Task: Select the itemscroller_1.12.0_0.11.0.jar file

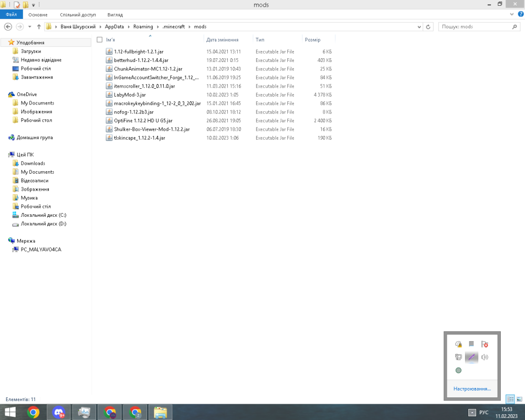Action: coord(144,86)
